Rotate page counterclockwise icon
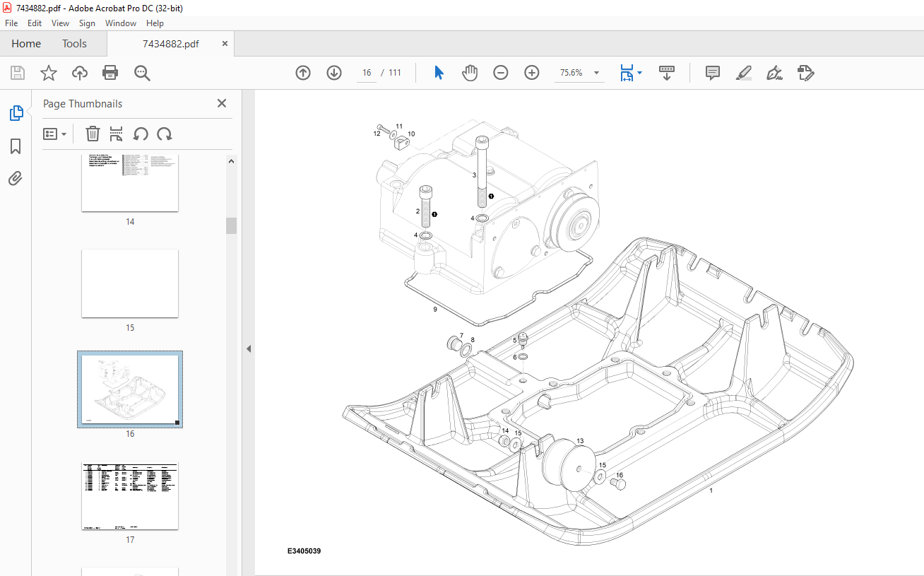Viewport: 924px width, 576px height. pyautogui.click(x=141, y=134)
